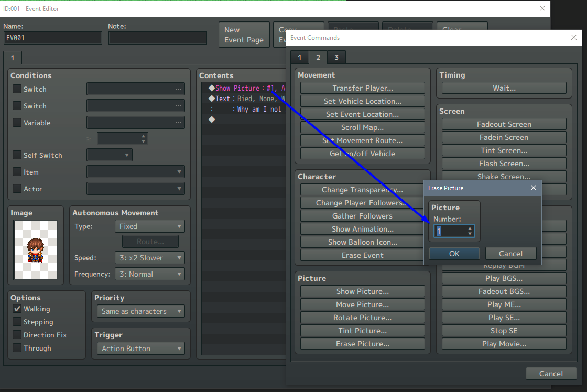The image size is (587, 392).
Task: Enable the Self Switch condition checkbox
Action: point(17,155)
